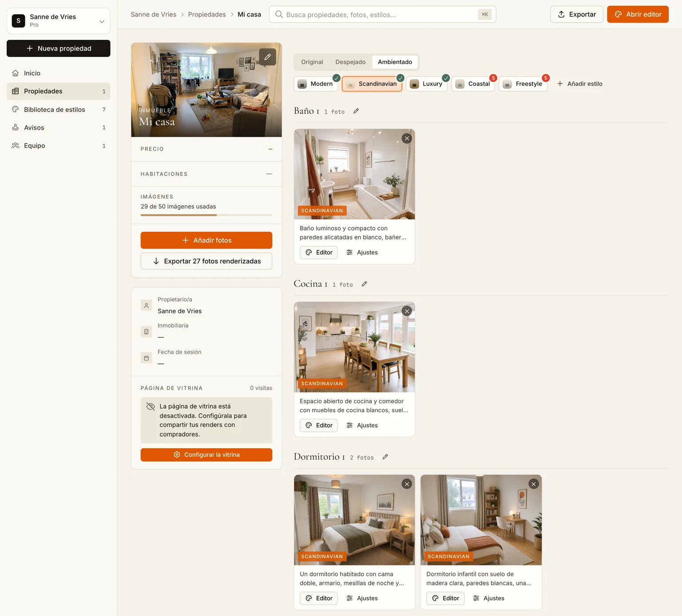Click Sanne de Vries in the breadcrumb

click(x=154, y=15)
